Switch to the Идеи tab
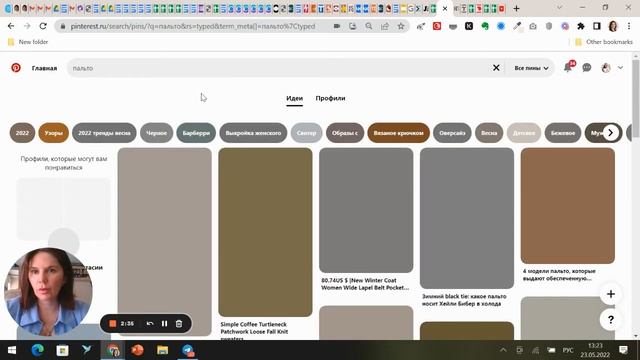This screenshot has width=640, height=360. pos(294,98)
